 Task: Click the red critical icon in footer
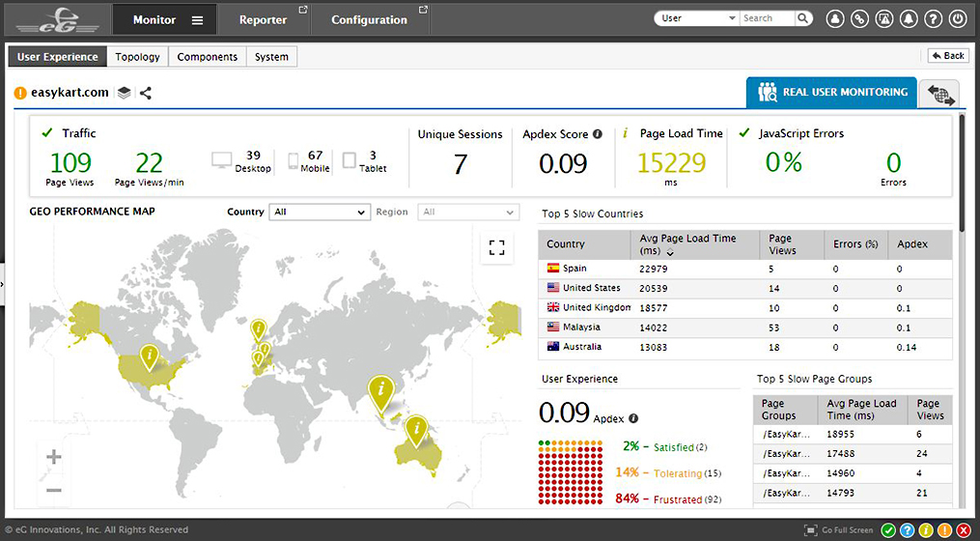coord(964,530)
